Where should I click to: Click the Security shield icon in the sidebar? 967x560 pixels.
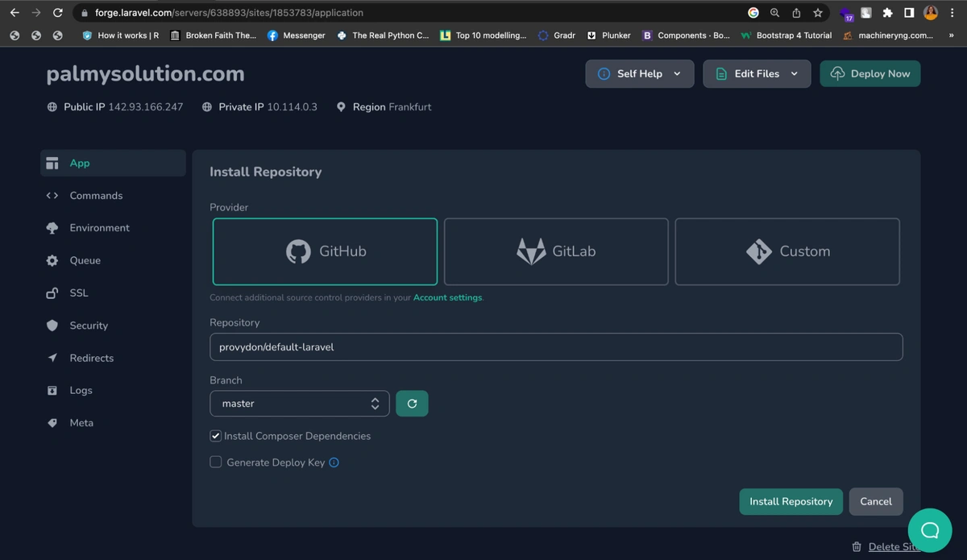tap(52, 326)
